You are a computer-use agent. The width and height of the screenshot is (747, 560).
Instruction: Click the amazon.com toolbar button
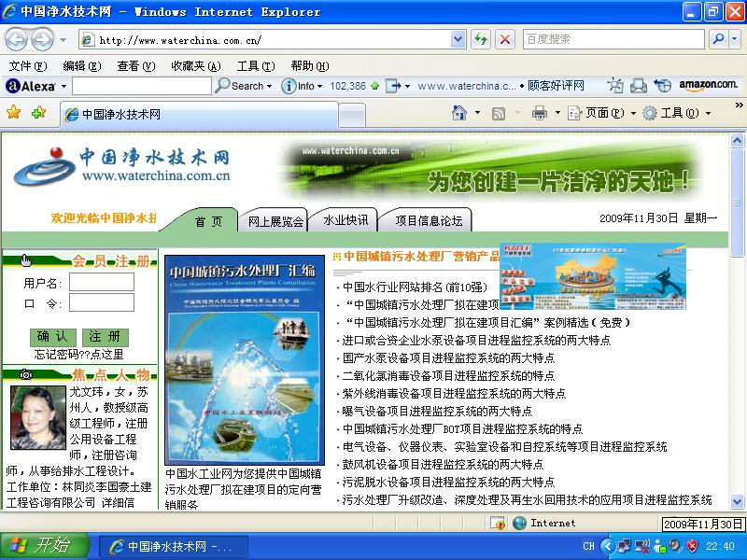(x=709, y=85)
